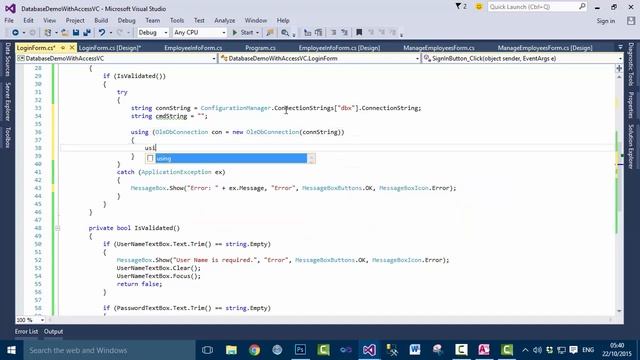
Task: Open the Any CPU platform dropdown
Action: (199, 33)
